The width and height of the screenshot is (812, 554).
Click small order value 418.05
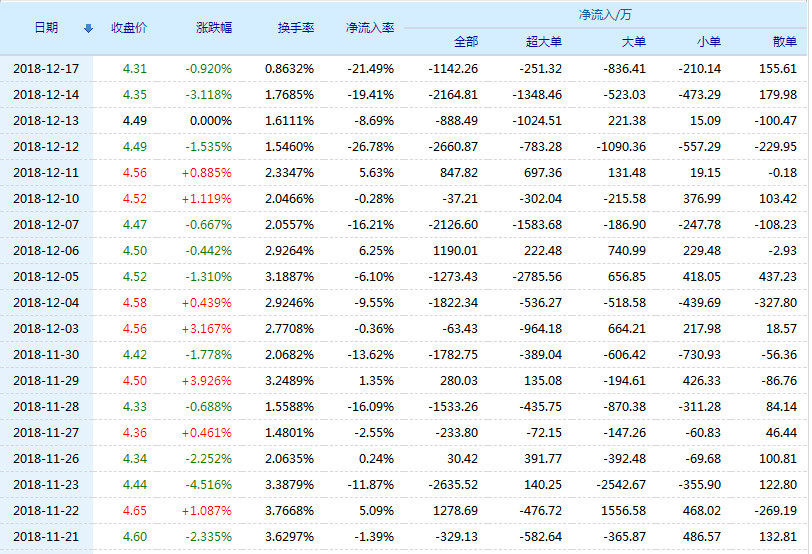pos(702,276)
